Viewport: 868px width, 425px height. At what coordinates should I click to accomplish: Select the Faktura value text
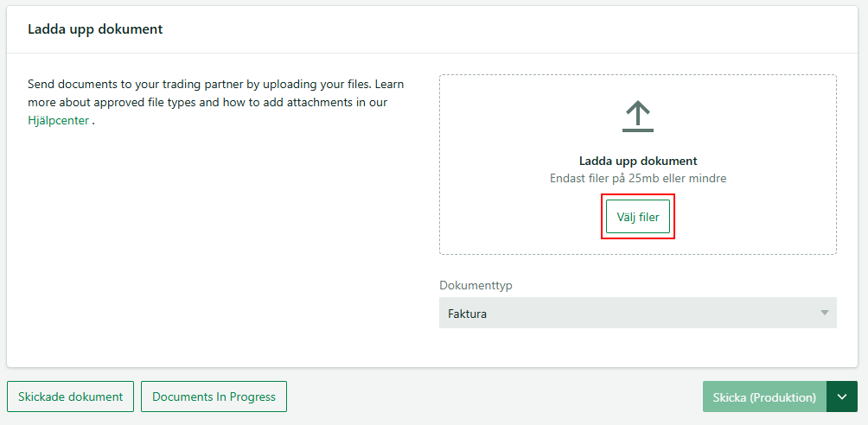pos(467,314)
